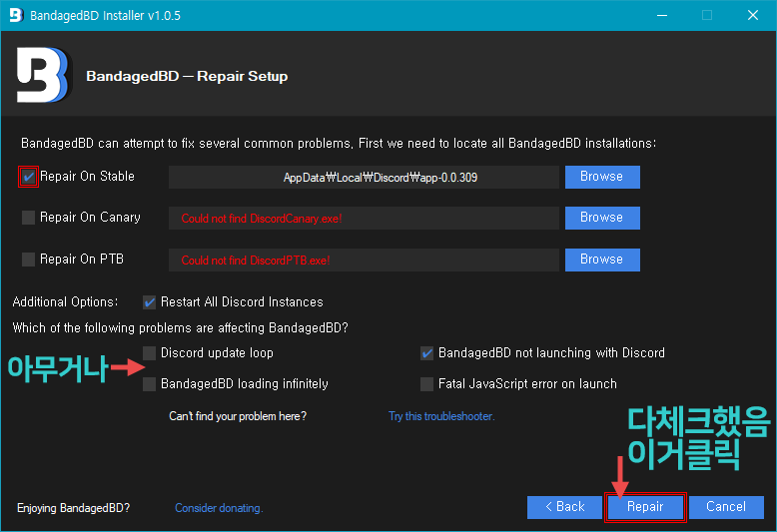Viewport: 777px width, 532px height.
Task: Click the 'BandagedBD — Repair Setup' heading
Action: [187, 76]
